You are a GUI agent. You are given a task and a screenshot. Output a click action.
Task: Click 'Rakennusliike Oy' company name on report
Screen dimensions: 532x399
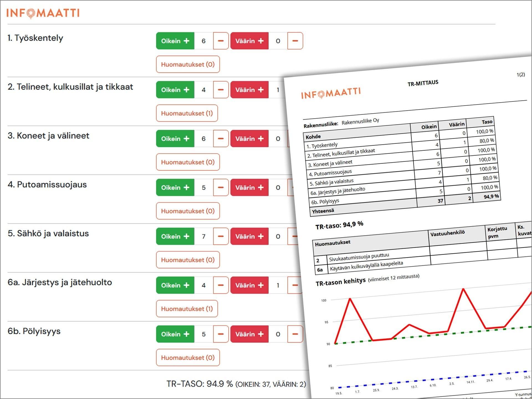pos(360,121)
